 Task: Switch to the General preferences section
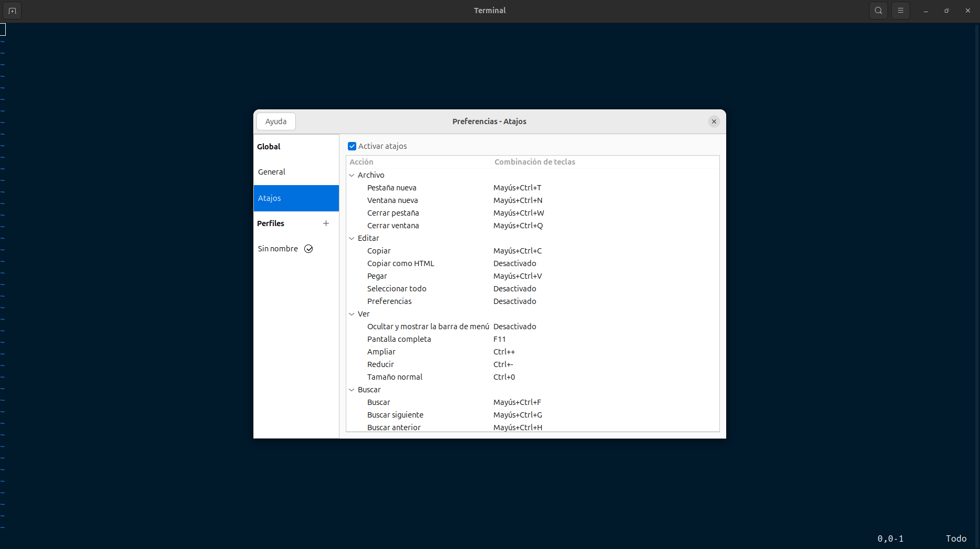[x=272, y=172]
